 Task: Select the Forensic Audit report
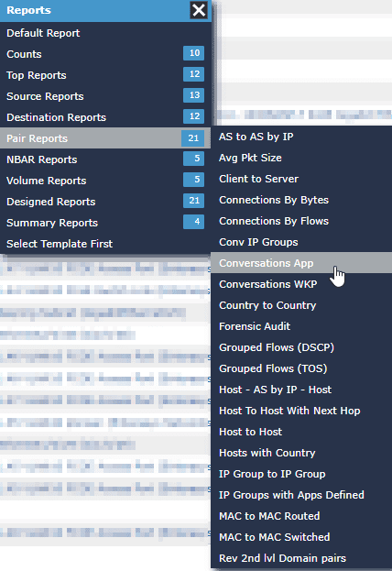[x=301, y=326]
